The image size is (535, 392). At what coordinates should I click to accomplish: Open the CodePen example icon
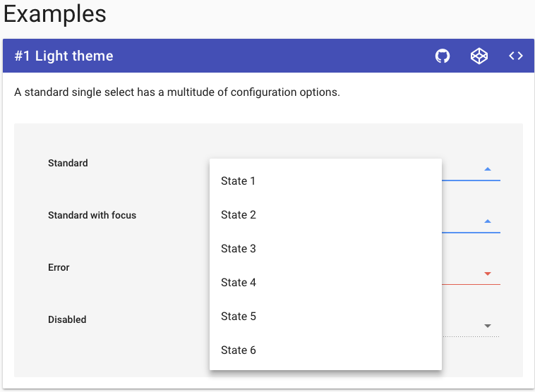click(x=479, y=56)
